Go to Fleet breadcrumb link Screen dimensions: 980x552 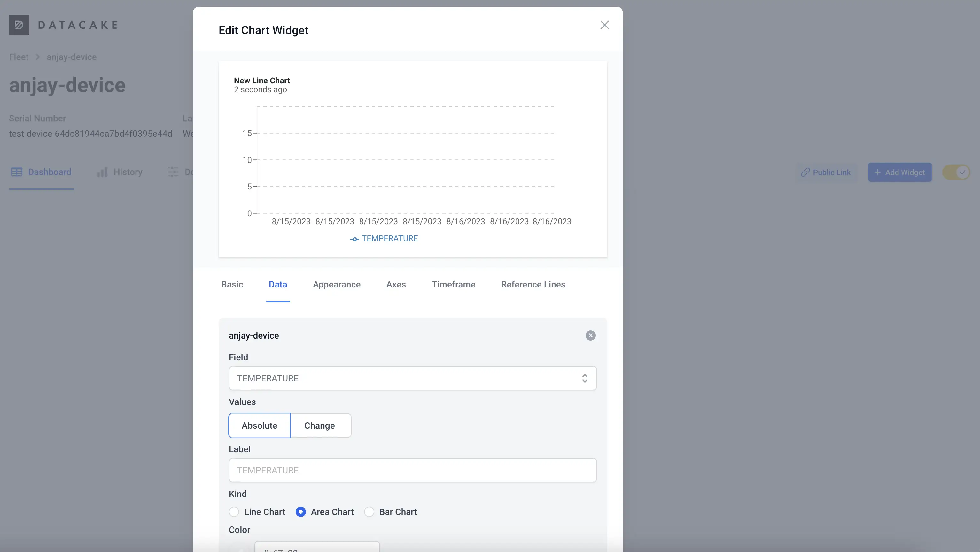tap(19, 57)
